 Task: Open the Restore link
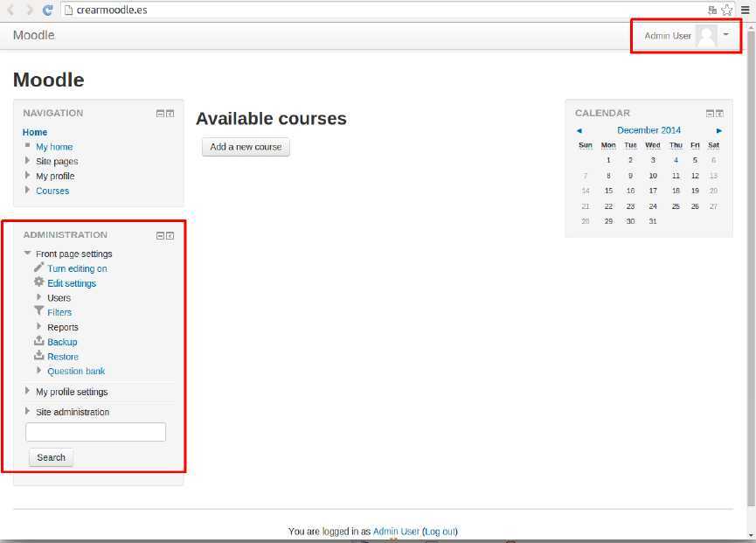pyautogui.click(x=63, y=357)
